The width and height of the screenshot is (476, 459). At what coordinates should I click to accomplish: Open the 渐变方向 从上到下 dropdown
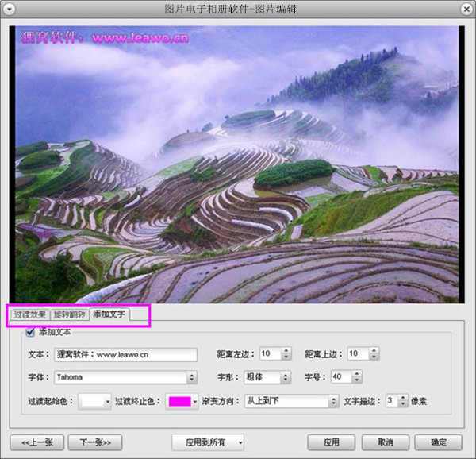click(x=291, y=401)
